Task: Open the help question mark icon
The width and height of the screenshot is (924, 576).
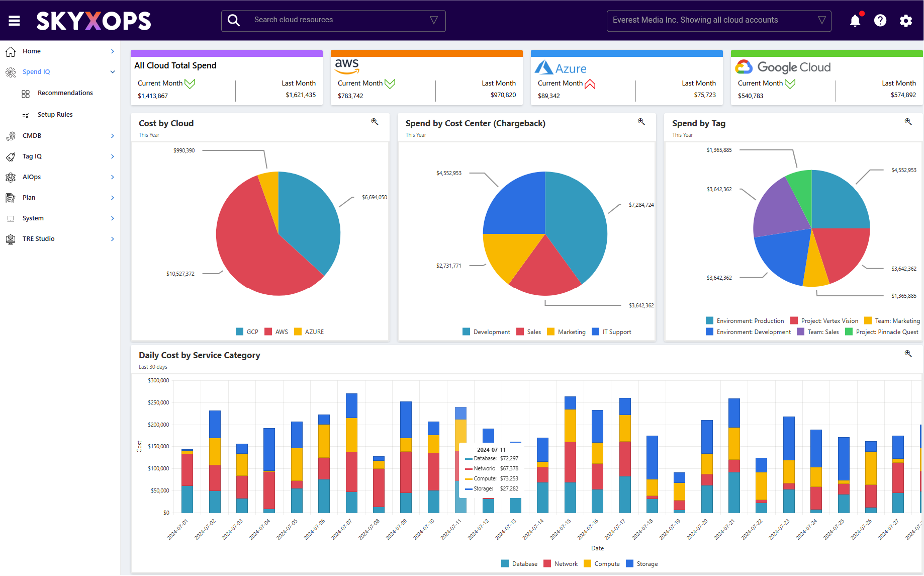Action: tap(880, 21)
